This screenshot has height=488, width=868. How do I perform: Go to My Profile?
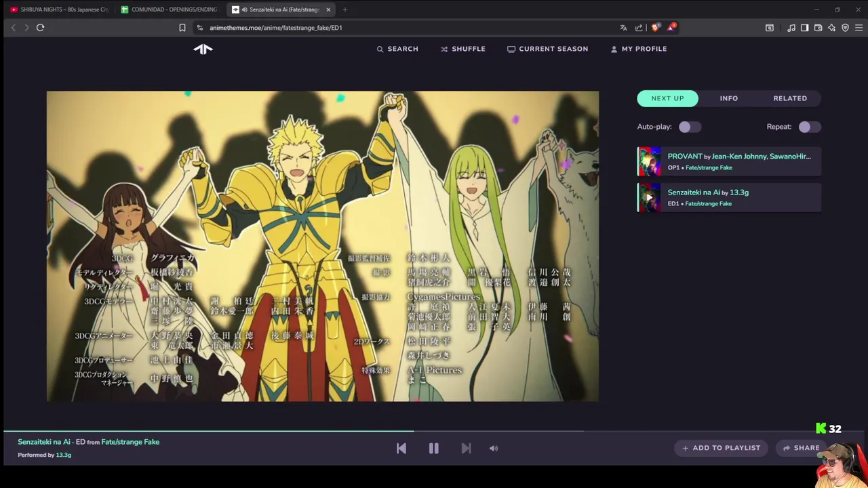639,49
